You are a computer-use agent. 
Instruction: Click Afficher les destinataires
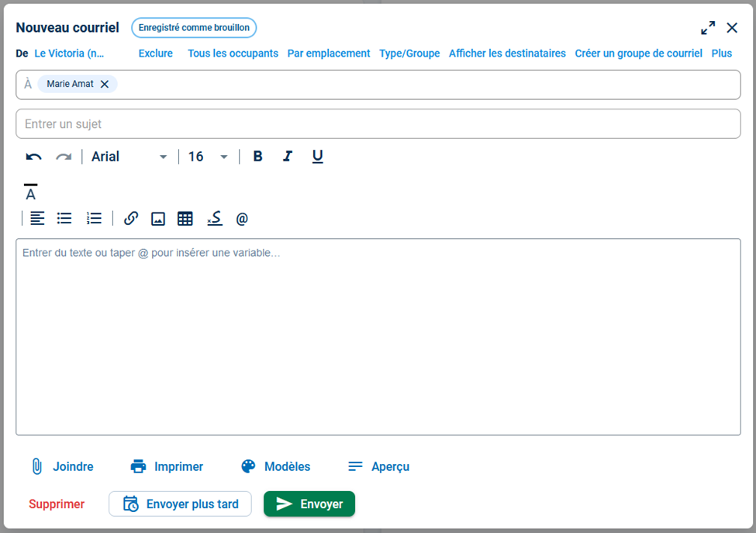(507, 54)
